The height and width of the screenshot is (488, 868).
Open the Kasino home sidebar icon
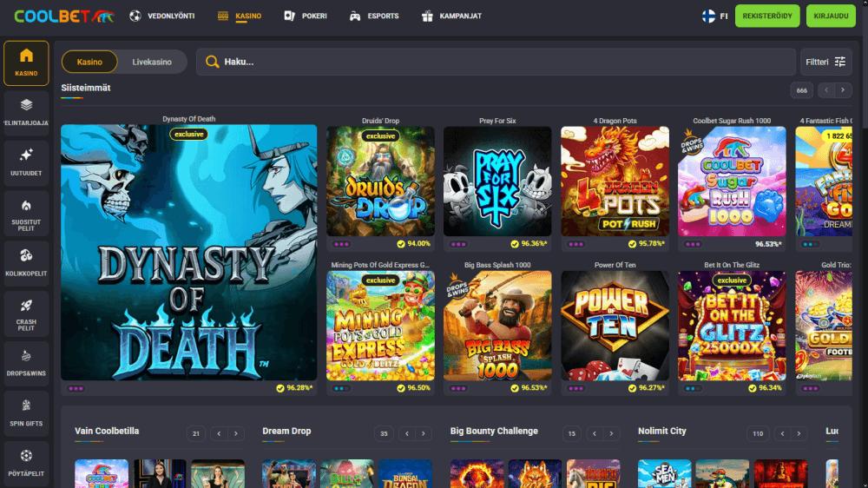click(x=26, y=63)
